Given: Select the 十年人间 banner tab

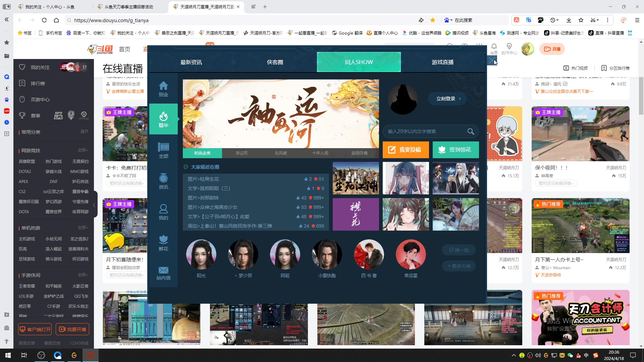Looking at the screenshot, I should (320, 153).
